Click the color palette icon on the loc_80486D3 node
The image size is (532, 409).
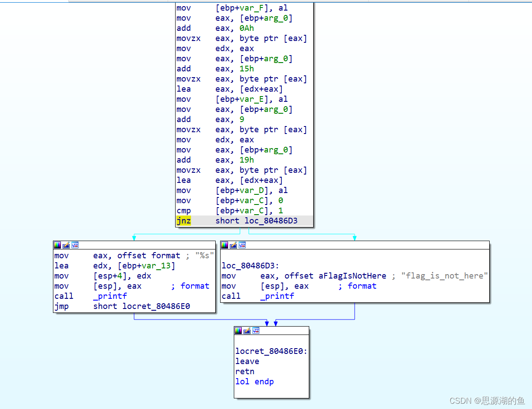click(x=225, y=245)
